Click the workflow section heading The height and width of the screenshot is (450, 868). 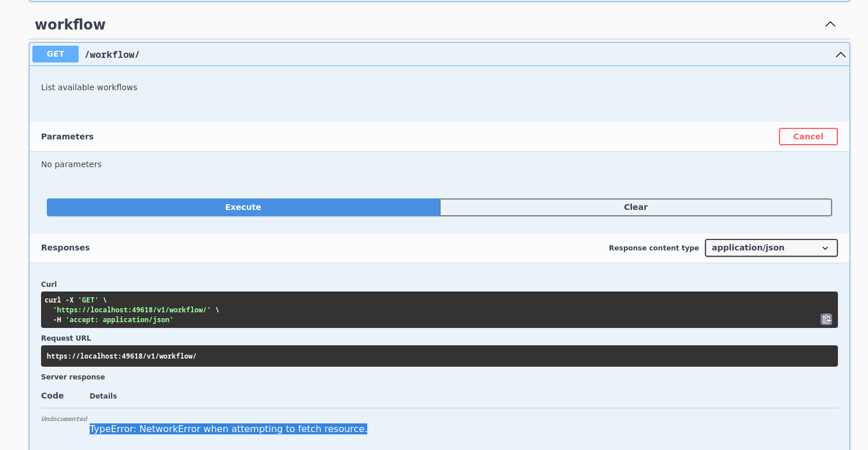[x=70, y=25]
